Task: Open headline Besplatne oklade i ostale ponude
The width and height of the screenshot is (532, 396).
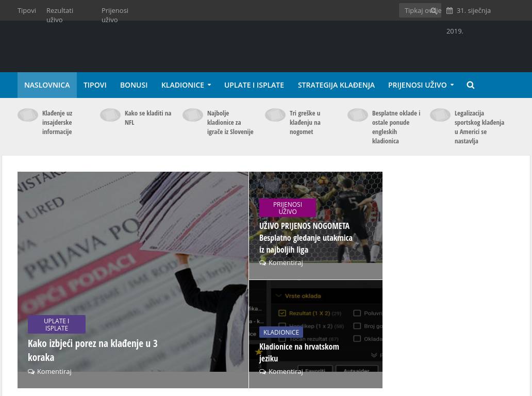Action: [x=396, y=127]
